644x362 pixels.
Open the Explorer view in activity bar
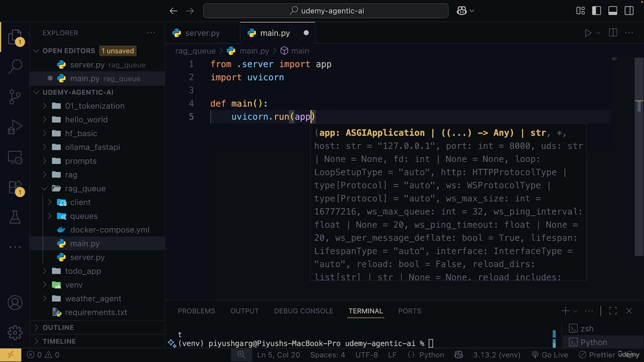[x=15, y=38]
